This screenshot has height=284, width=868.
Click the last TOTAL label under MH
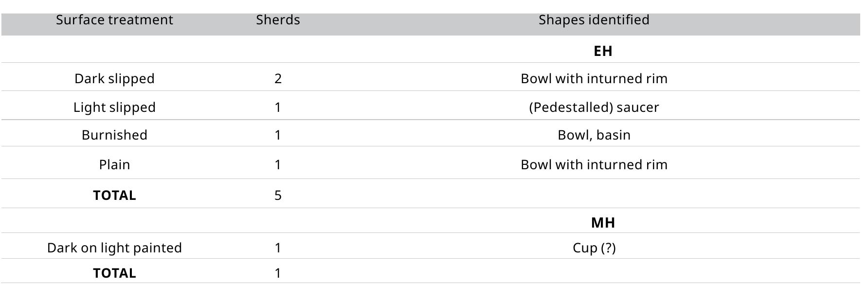point(114,273)
